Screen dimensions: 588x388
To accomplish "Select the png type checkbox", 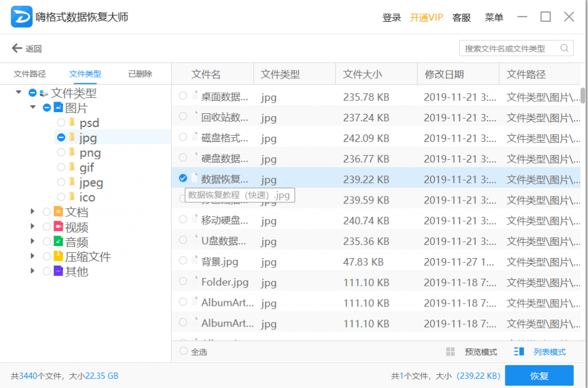I will pos(61,152).
